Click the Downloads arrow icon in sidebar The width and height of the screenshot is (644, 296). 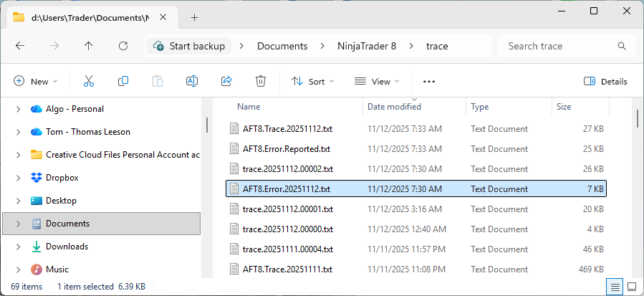click(x=36, y=247)
